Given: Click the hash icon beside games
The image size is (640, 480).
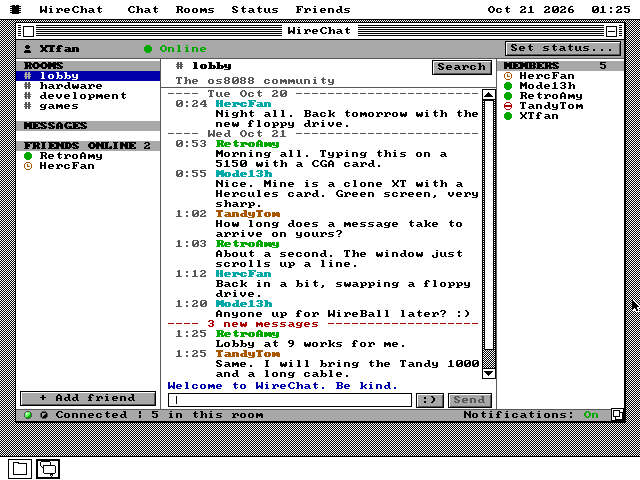Looking at the screenshot, I should click(x=27, y=106).
